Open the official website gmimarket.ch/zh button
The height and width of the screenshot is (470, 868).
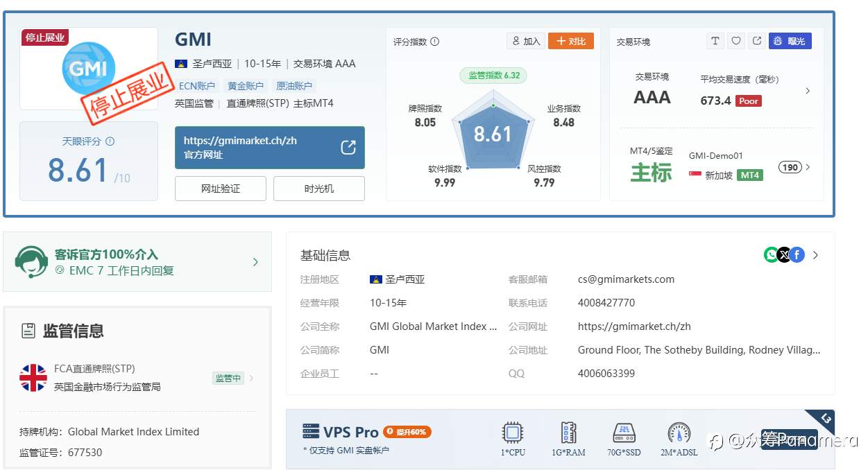[270, 147]
